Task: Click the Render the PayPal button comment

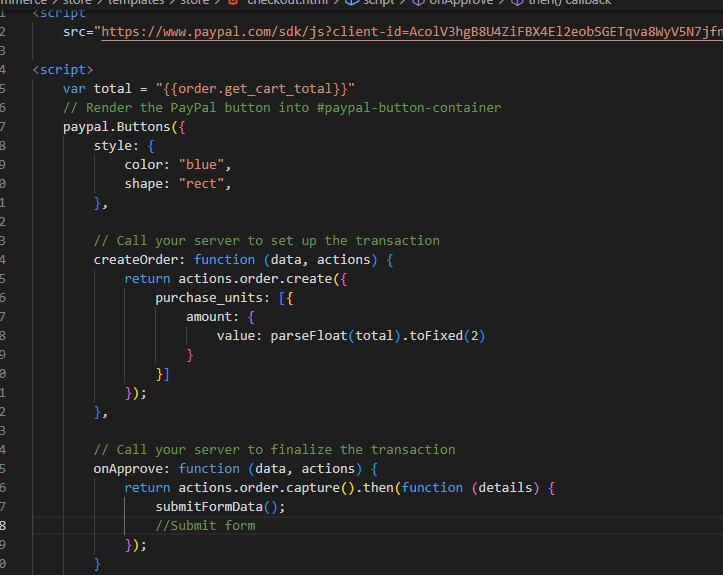Action: click(x=282, y=108)
